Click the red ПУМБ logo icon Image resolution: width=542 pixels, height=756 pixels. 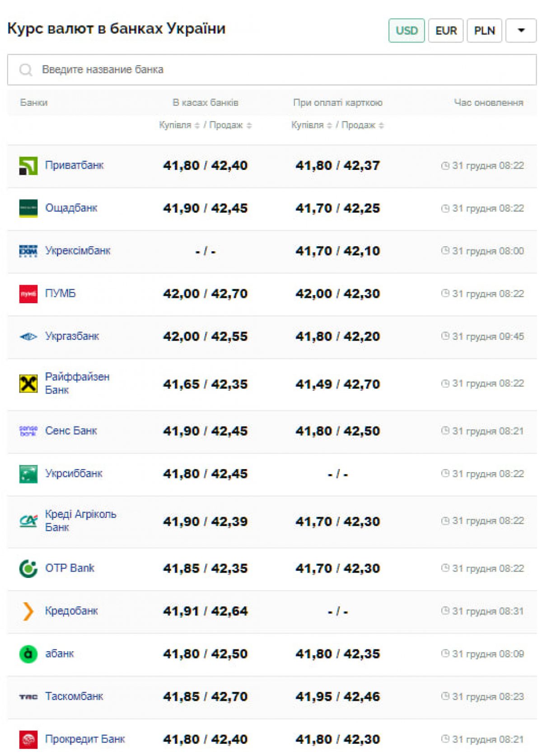tap(28, 294)
